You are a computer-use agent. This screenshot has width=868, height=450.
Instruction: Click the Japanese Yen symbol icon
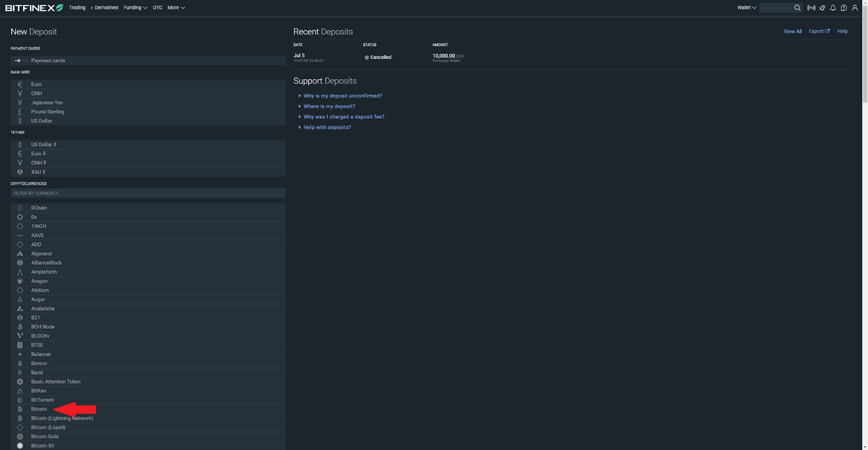[x=20, y=102]
